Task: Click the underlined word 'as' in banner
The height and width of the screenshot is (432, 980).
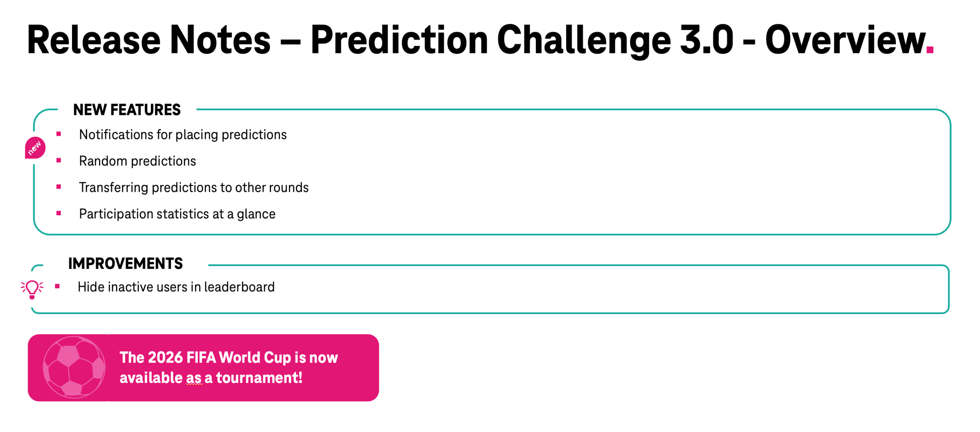Action: [x=194, y=378]
